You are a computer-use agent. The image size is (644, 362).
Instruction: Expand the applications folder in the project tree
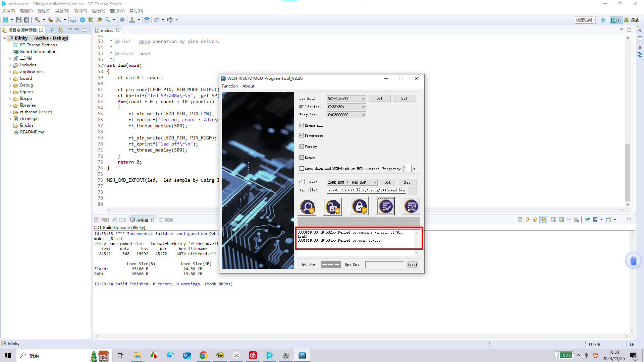click(10, 72)
